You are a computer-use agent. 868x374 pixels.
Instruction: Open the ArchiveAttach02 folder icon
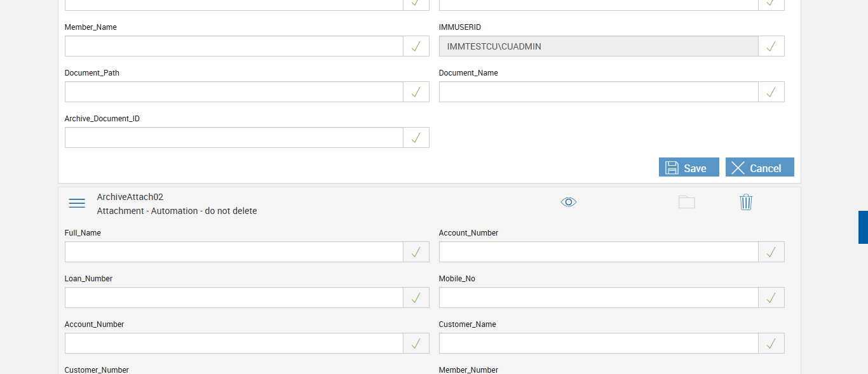coord(686,203)
